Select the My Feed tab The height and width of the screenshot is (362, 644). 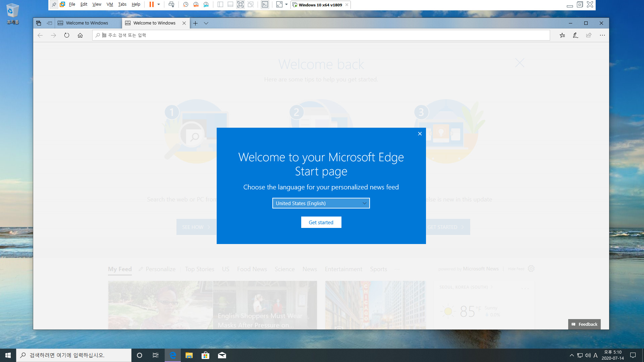[120, 269]
